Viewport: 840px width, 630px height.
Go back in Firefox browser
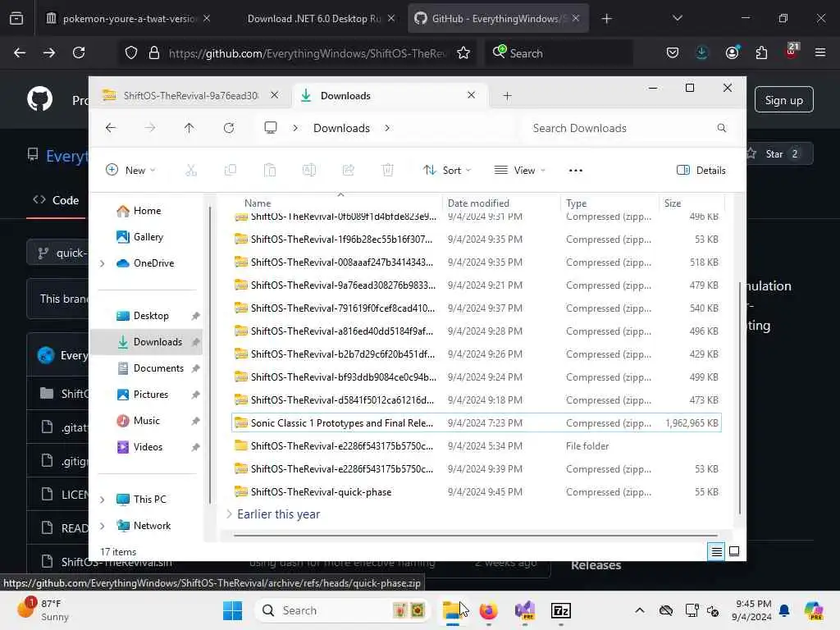(x=20, y=52)
